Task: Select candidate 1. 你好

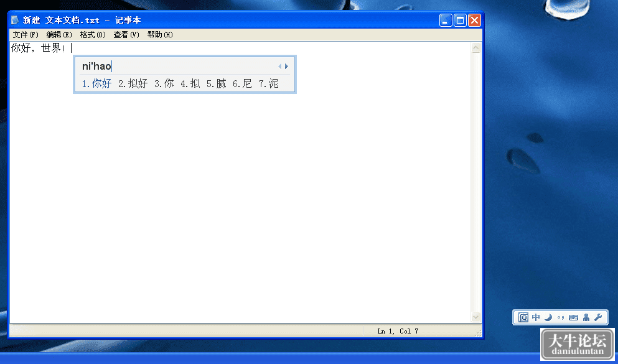Action: pyautogui.click(x=97, y=83)
